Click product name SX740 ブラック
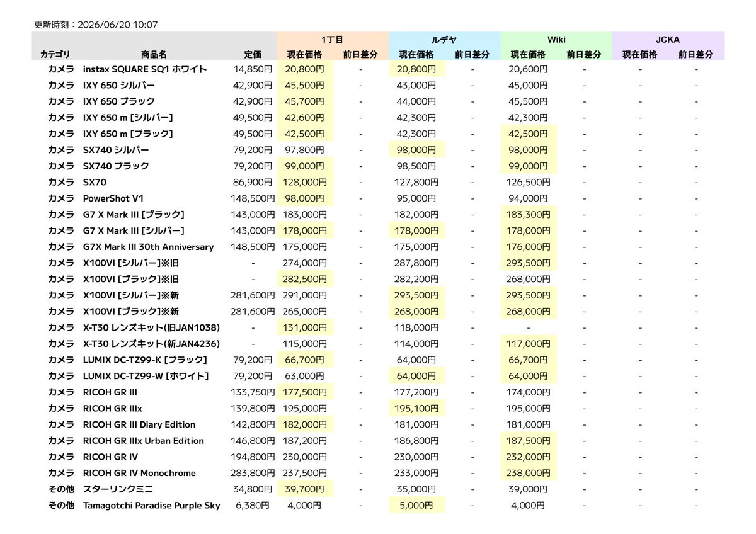Viewport: 756px width, 534px height. pyautogui.click(x=116, y=166)
